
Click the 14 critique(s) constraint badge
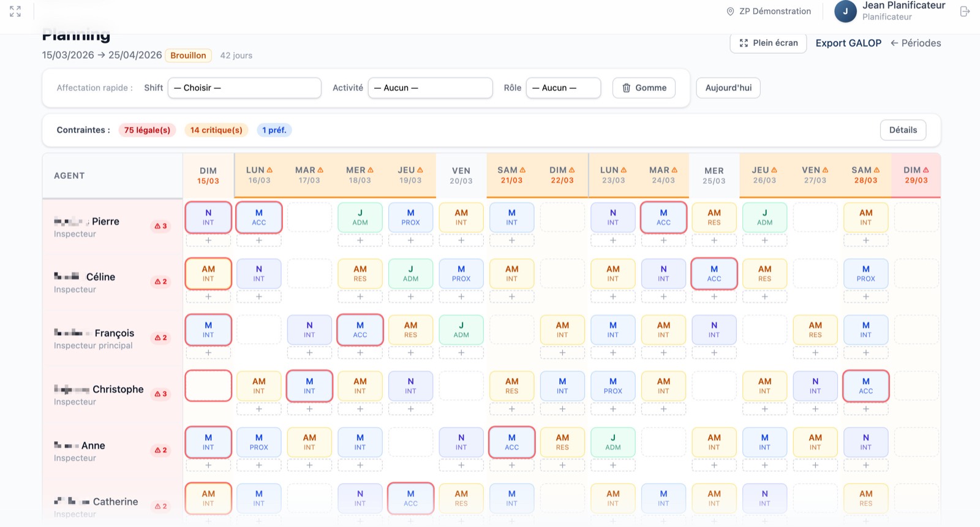[216, 130]
